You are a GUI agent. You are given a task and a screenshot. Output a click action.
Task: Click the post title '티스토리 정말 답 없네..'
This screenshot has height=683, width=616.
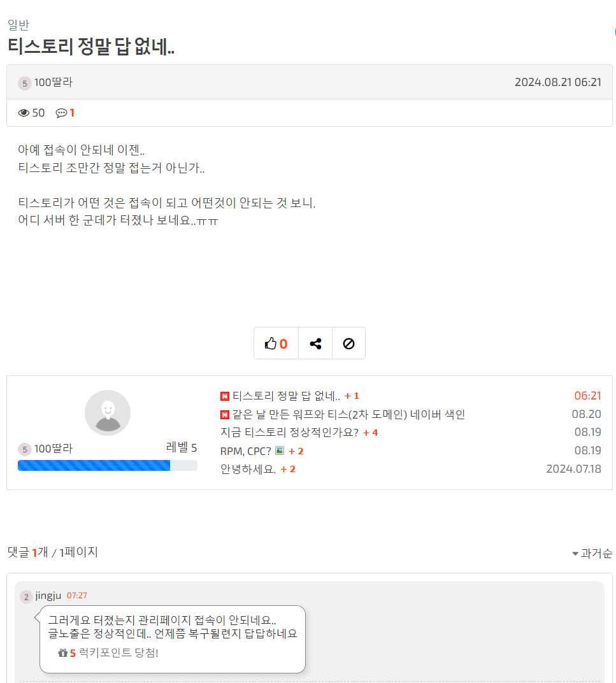91,46
